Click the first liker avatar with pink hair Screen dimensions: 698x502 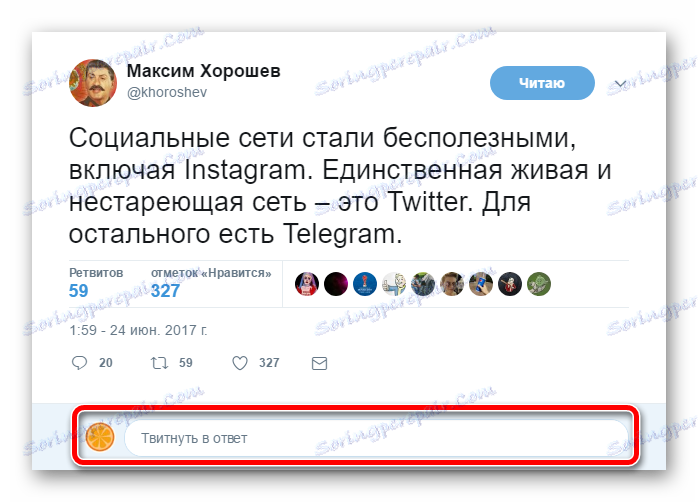point(307,284)
